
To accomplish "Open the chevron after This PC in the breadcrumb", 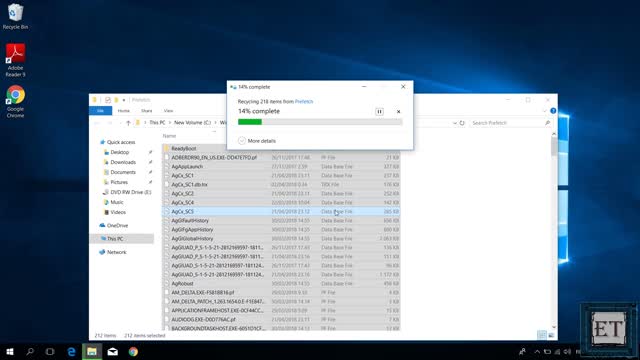I will pyautogui.click(x=170, y=122).
